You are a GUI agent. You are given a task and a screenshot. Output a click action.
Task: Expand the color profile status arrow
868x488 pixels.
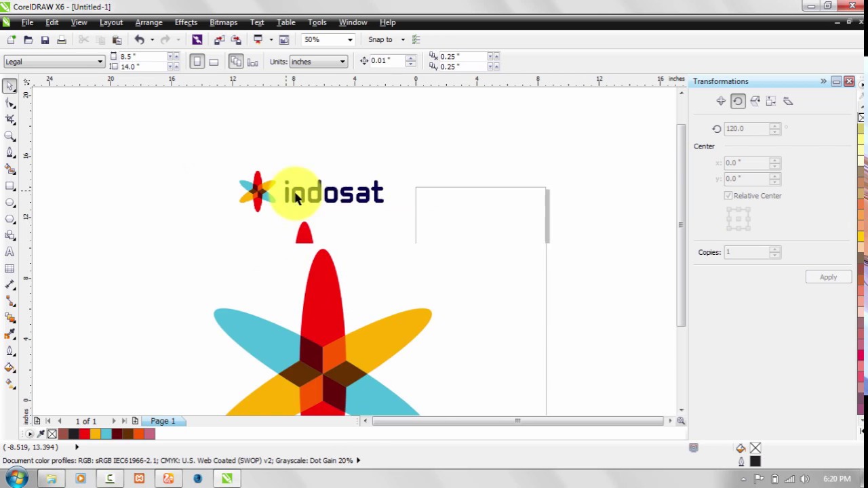tap(358, 460)
